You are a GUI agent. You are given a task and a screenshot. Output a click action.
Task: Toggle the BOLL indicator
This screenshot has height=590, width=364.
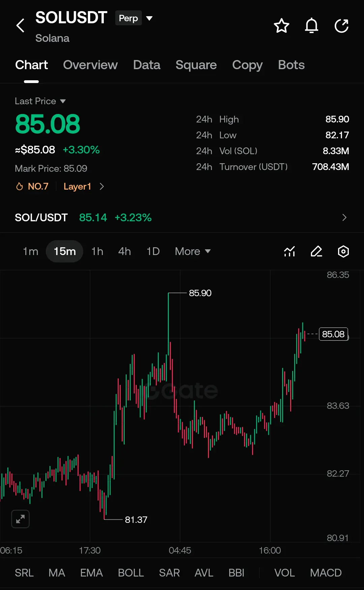pos(131,573)
